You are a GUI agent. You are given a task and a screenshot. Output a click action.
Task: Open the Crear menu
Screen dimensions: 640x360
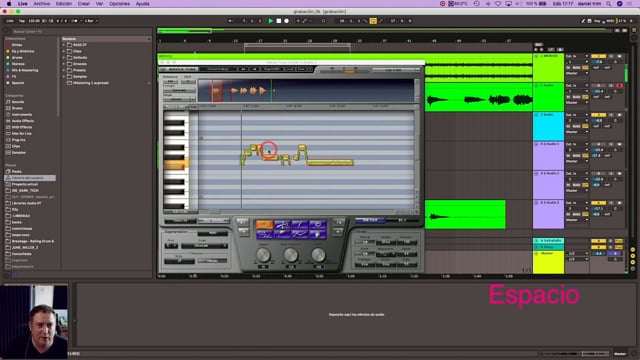tap(84, 4)
